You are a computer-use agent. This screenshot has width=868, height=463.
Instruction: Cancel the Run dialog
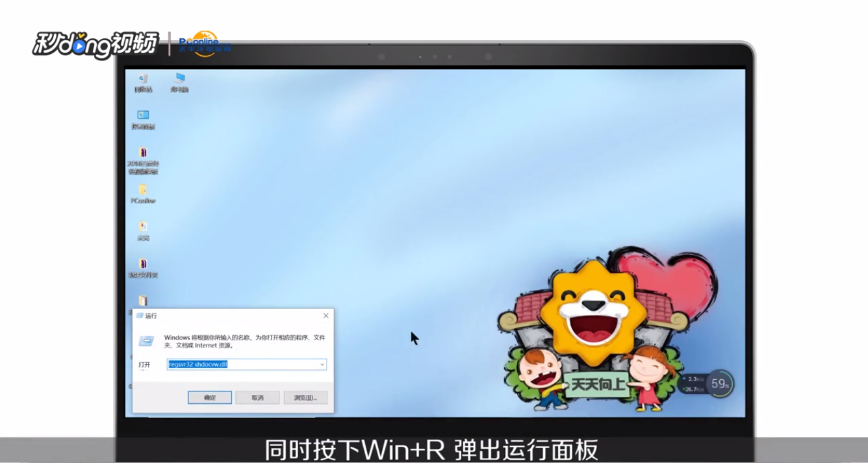(258, 397)
